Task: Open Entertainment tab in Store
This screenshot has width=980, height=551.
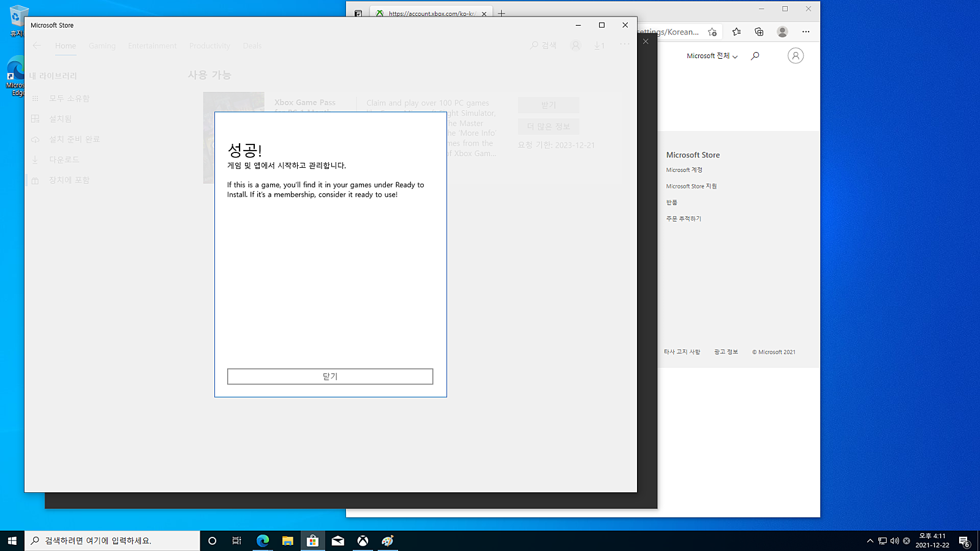Action: point(152,46)
